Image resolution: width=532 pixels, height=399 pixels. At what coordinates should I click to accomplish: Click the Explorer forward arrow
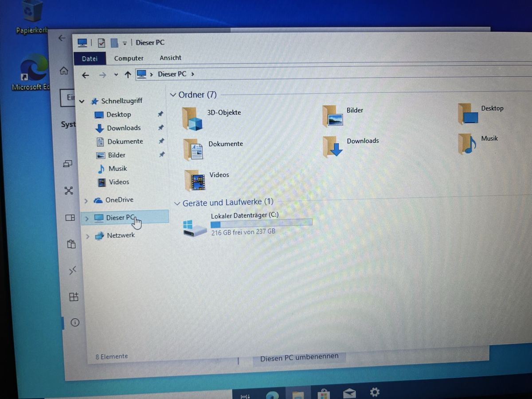point(102,75)
